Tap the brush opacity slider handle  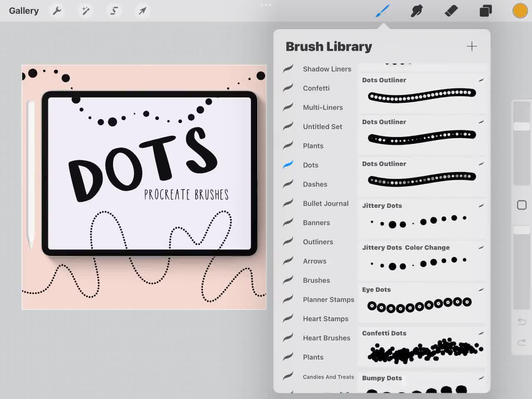[x=522, y=230]
